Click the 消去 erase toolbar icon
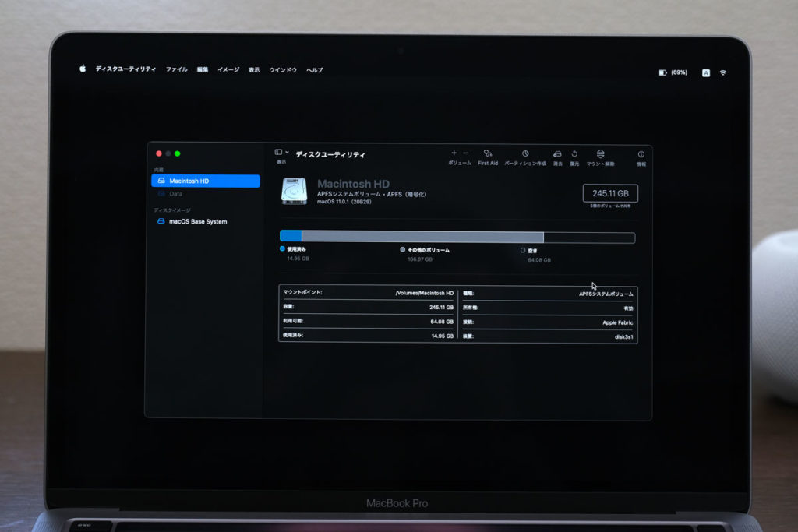 coord(558,153)
